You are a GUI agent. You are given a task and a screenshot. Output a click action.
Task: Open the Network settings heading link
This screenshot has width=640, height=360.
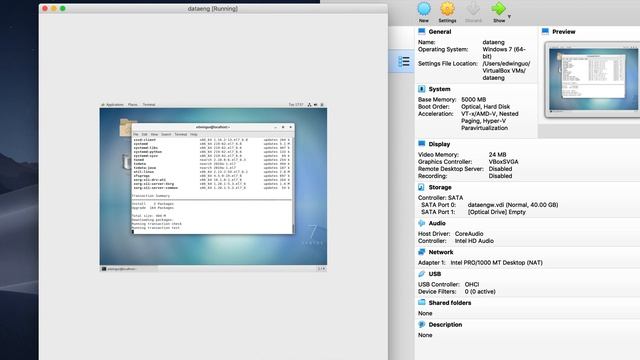(441, 252)
